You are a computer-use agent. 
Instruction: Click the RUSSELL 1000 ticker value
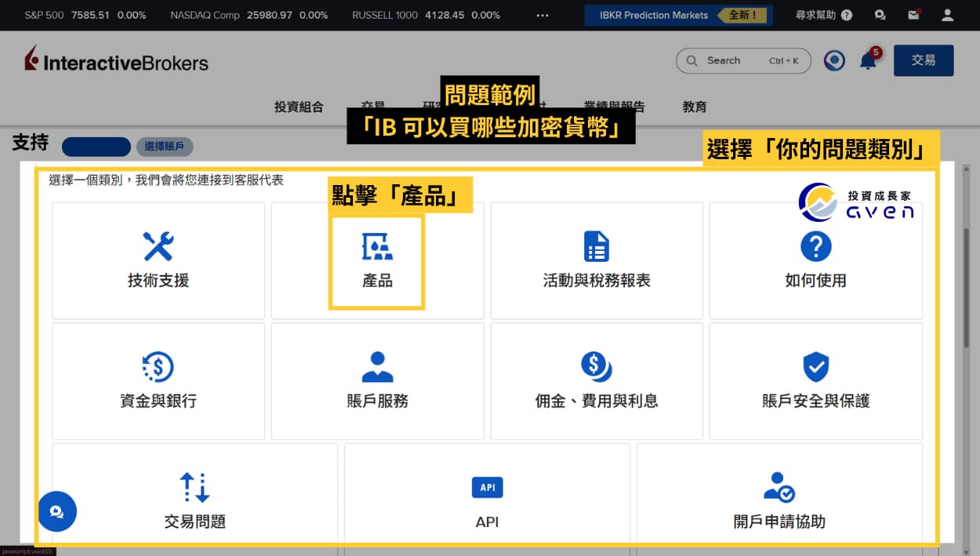tap(445, 15)
